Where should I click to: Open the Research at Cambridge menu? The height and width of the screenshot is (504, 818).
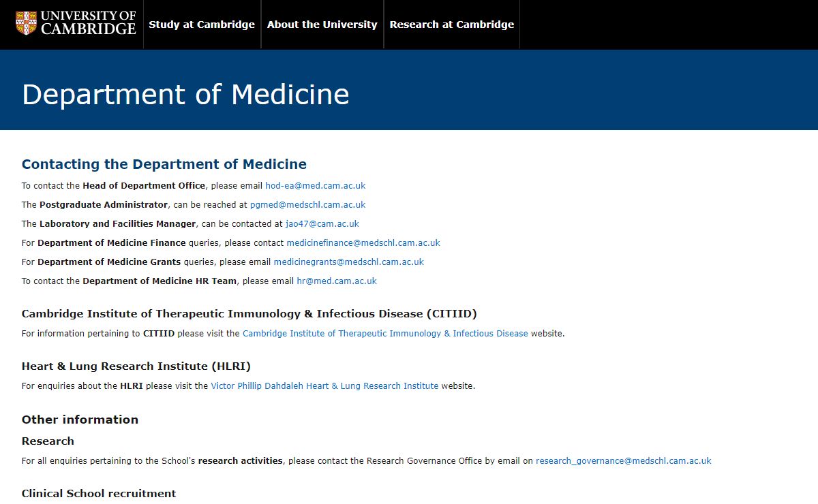[452, 25]
